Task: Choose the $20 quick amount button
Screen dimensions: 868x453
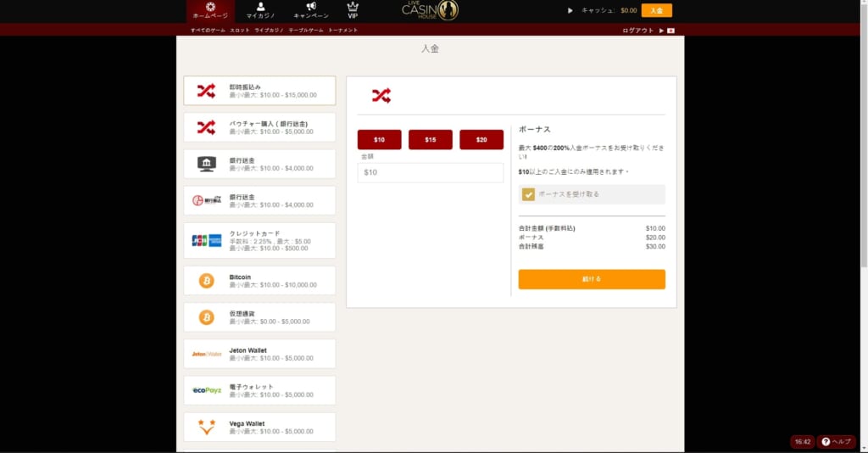Action: 481,140
